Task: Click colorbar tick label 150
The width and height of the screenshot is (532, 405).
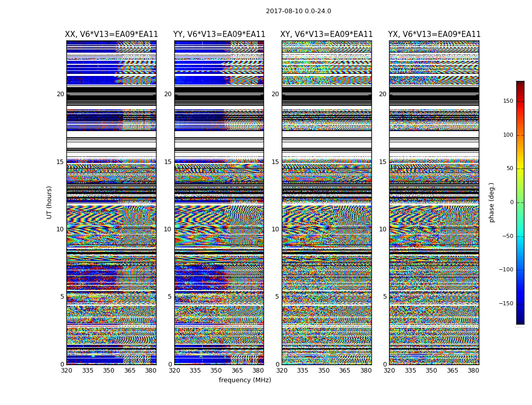Action: click(x=508, y=101)
